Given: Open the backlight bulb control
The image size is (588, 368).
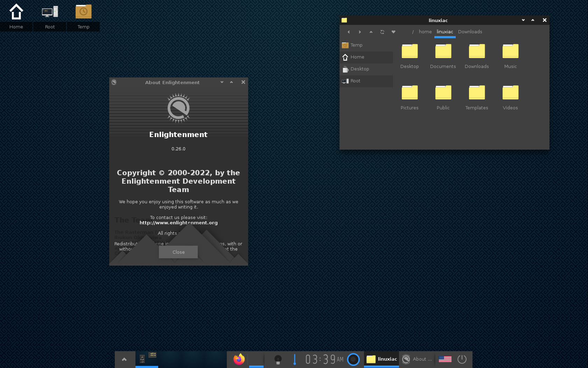Looking at the screenshot, I should pos(278,359).
